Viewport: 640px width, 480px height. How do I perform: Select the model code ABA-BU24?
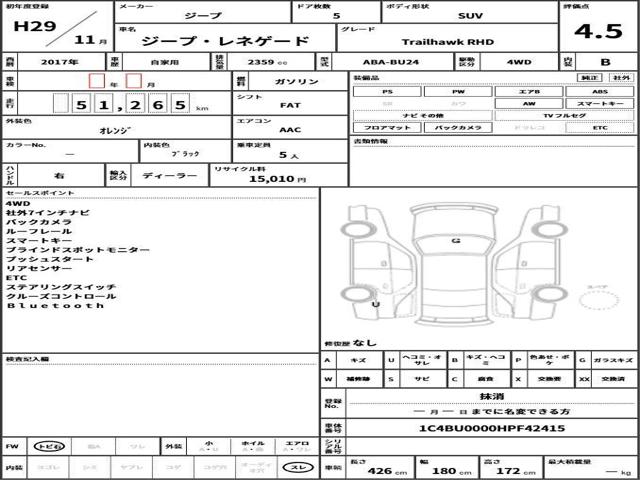tap(391, 62)
